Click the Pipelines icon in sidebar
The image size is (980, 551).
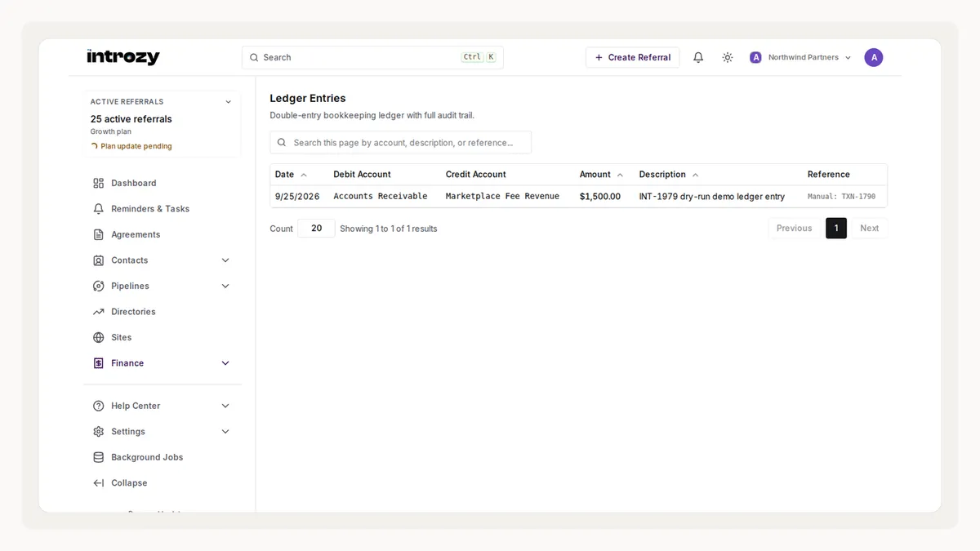[99, 286]
